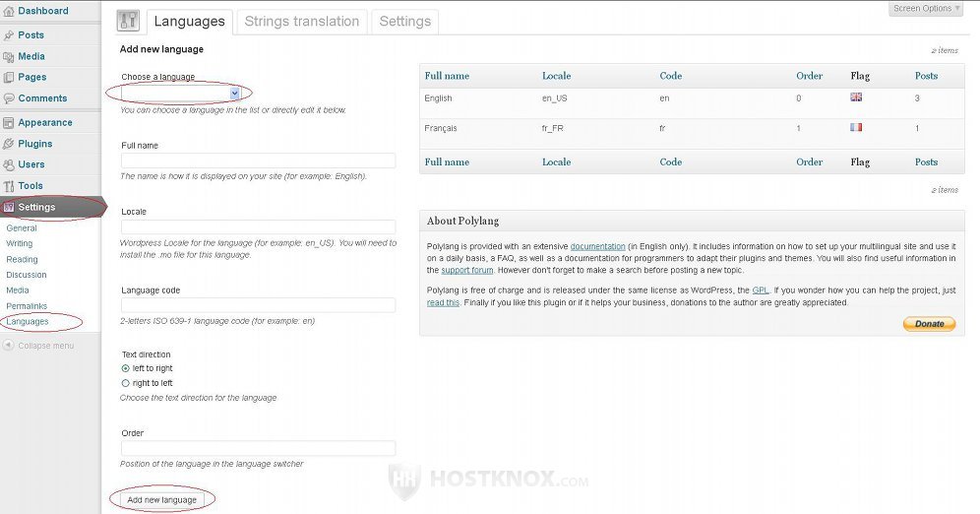Image resolution: width=980 pixels, height=514 pixels.
Task: Click the Comments speech bubble icon
Action: [x=8, y=98]
